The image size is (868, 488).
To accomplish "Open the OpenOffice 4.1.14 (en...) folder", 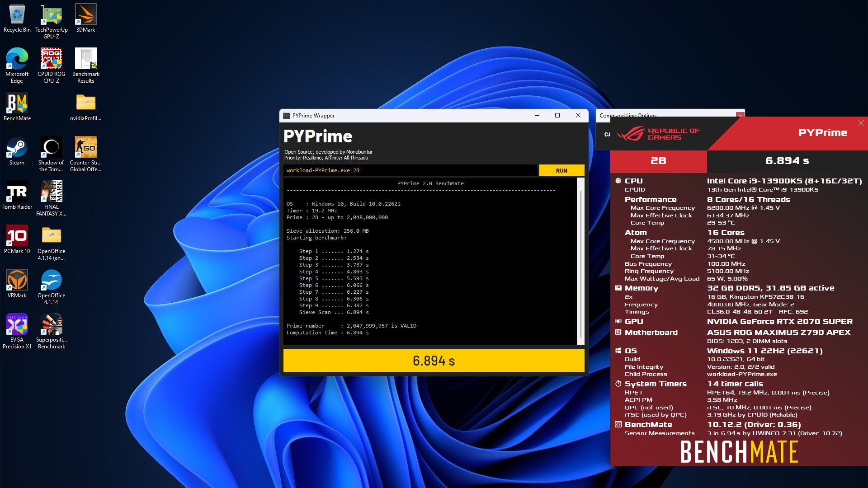I will [x=52, y=243].
